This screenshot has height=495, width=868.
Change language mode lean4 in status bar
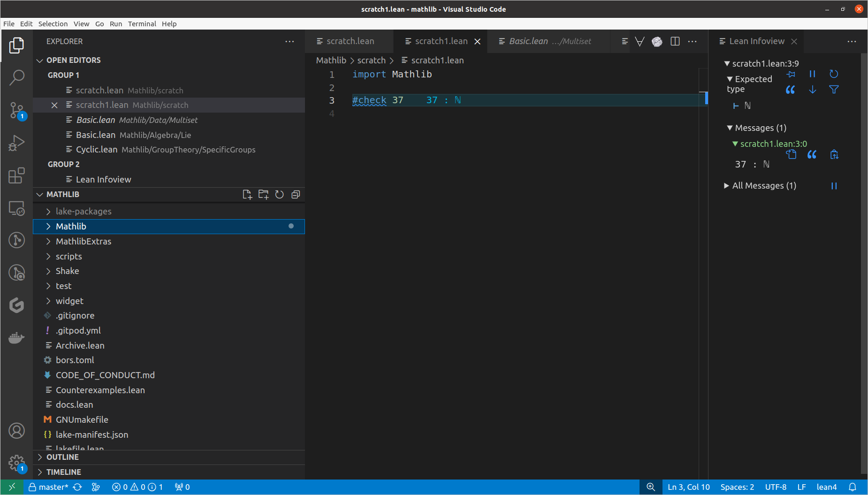[x=827, y=487]
